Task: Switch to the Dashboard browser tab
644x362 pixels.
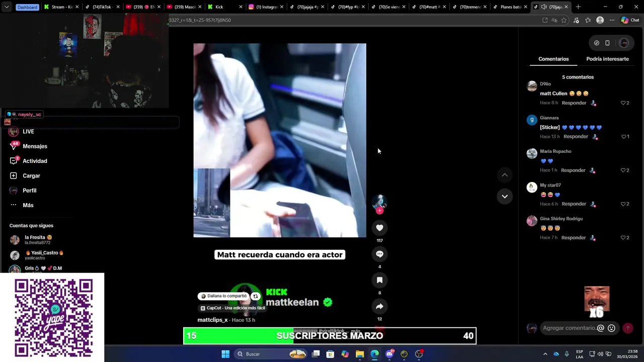Action: [27, 7]
